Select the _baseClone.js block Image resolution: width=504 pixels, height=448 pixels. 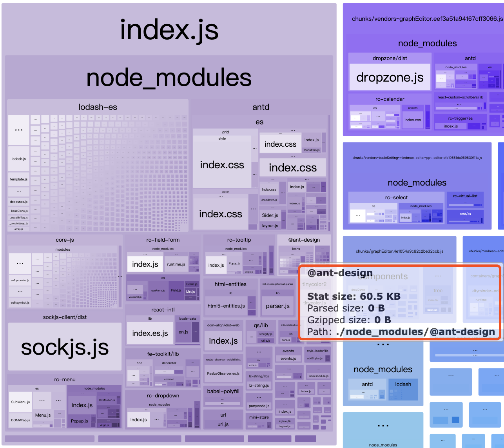pos(19,211)
